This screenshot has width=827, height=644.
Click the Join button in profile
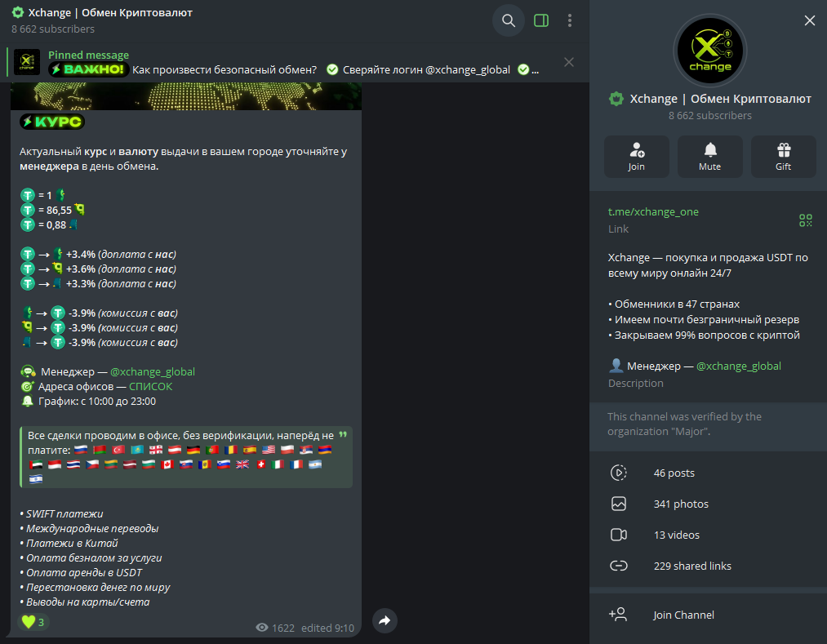[x=636, y=157]
